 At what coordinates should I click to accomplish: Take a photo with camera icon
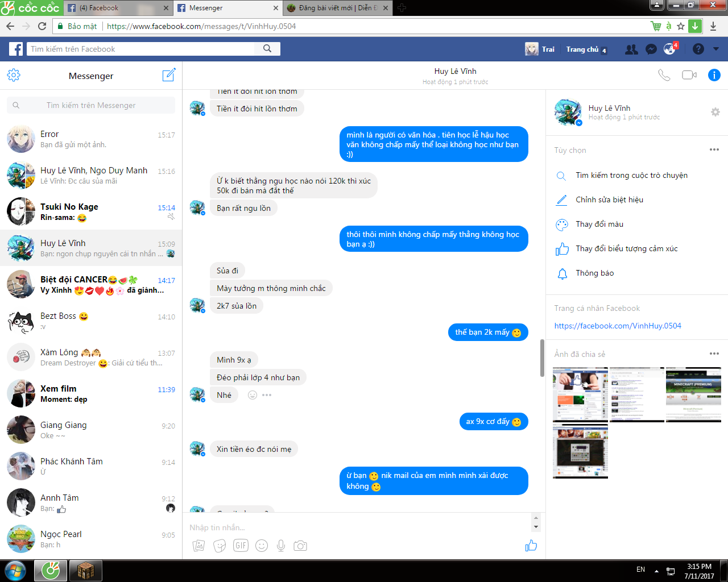(300, 546)
